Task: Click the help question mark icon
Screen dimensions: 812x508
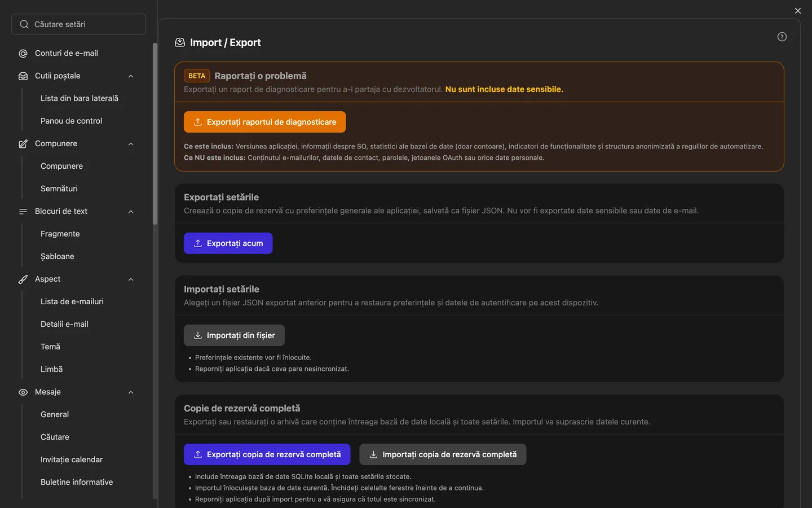Action: [x=782, y=37]
